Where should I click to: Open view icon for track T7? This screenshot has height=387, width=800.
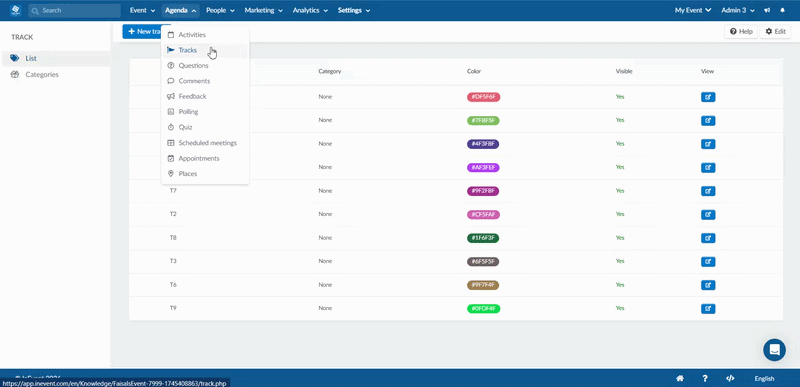(x=708, y=191)
